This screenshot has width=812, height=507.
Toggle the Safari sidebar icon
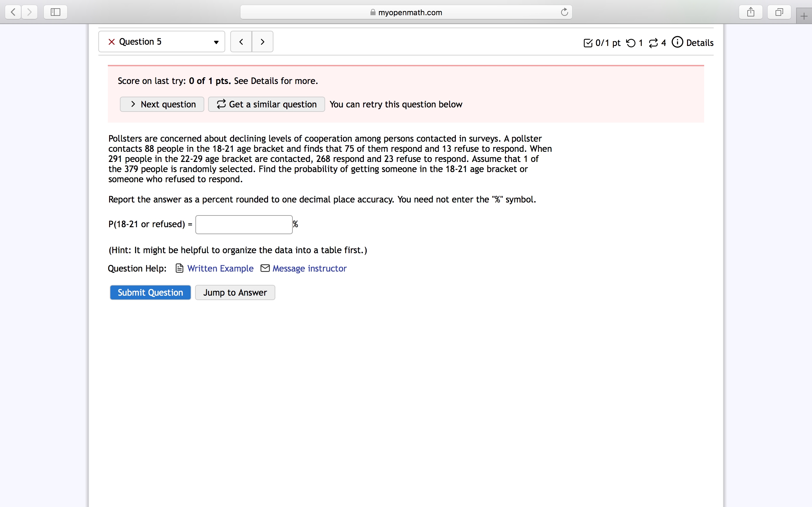coord(56,12)
